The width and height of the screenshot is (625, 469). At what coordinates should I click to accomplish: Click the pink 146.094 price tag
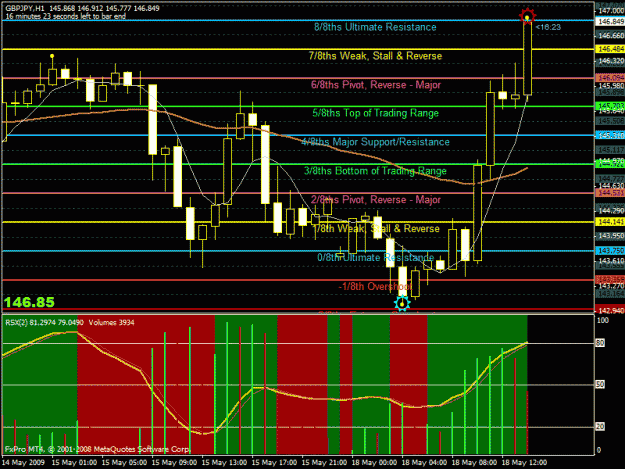tap(610, 78)
